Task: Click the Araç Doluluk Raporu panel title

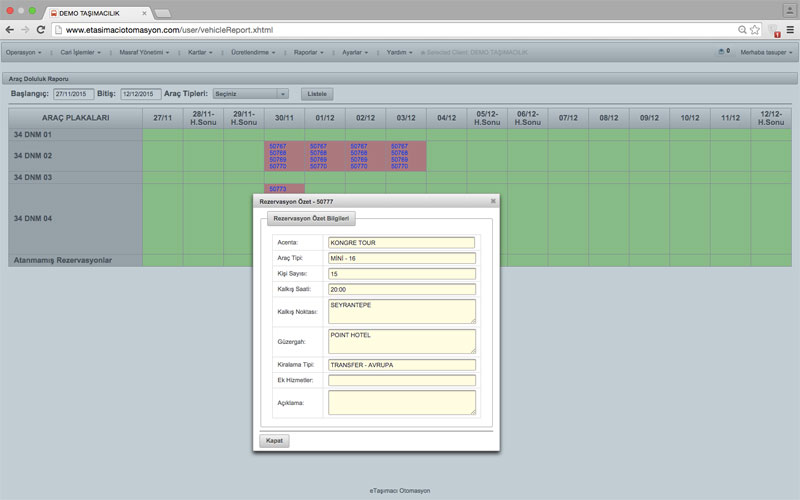Action: 38,79
